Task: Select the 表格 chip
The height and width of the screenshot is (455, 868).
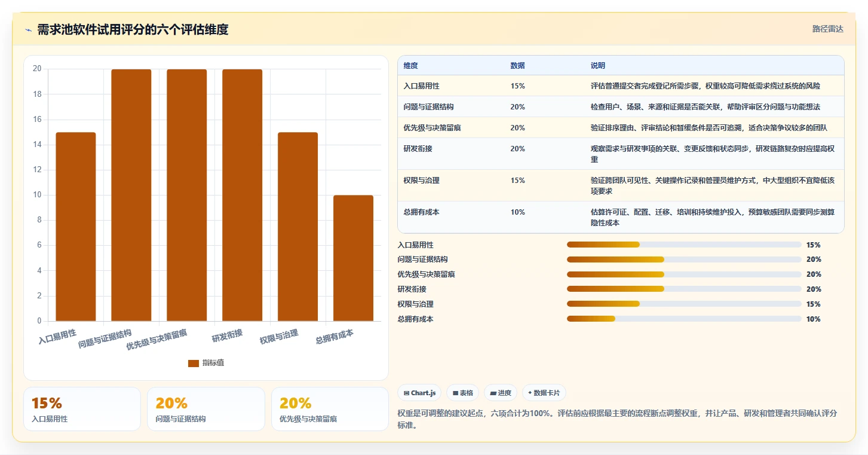Action: click(x=463, y=393)
